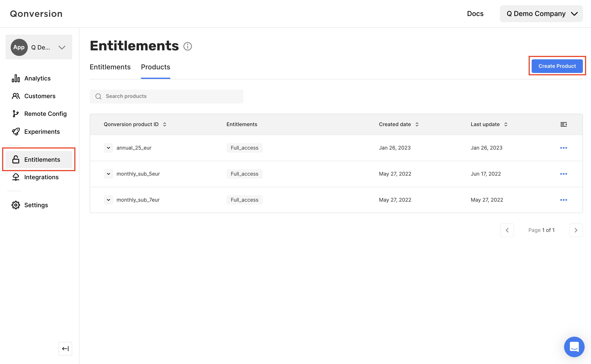Go to Settings gear in sidebar
591x364 pixels.
[36, 205]
